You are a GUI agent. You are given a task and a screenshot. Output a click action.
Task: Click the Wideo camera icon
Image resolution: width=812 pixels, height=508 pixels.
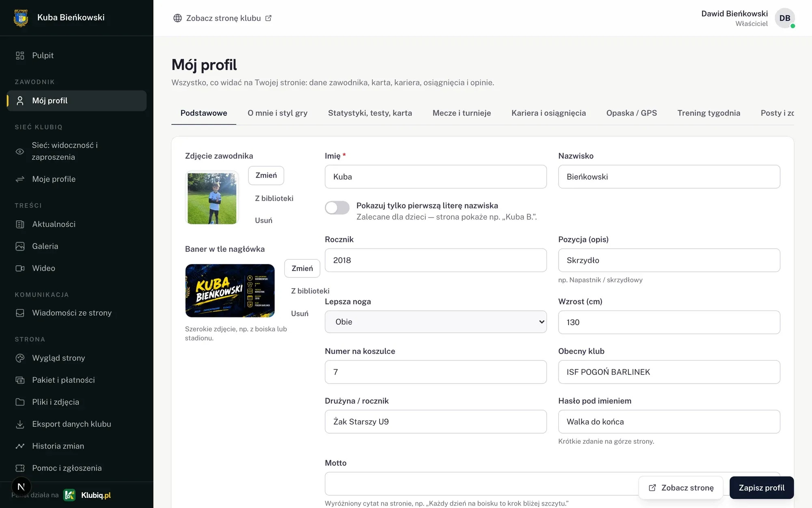pyautogui.click(x=20, y=268)
